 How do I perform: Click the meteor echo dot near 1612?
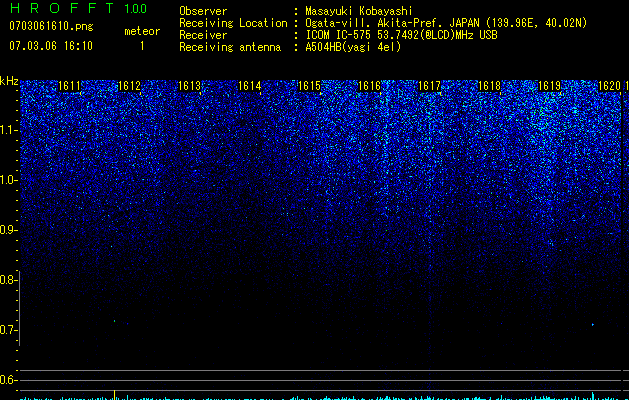114,321
